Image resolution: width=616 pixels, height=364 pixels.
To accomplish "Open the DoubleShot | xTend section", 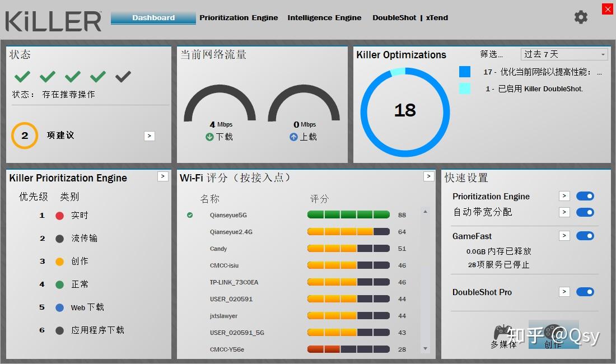I will pos(410,17).
